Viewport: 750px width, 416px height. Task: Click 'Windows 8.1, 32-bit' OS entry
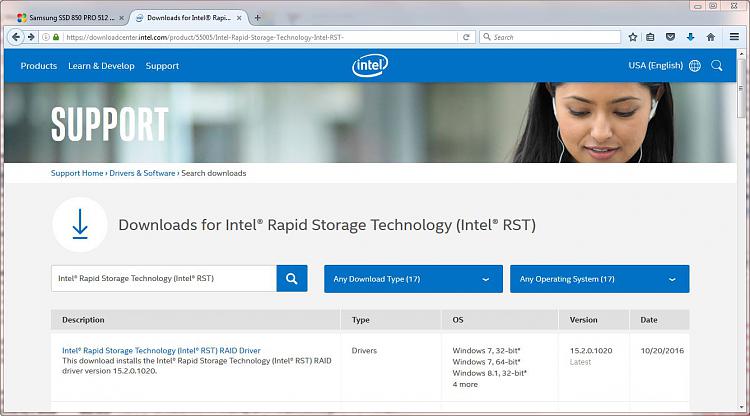tap(489, 373)
